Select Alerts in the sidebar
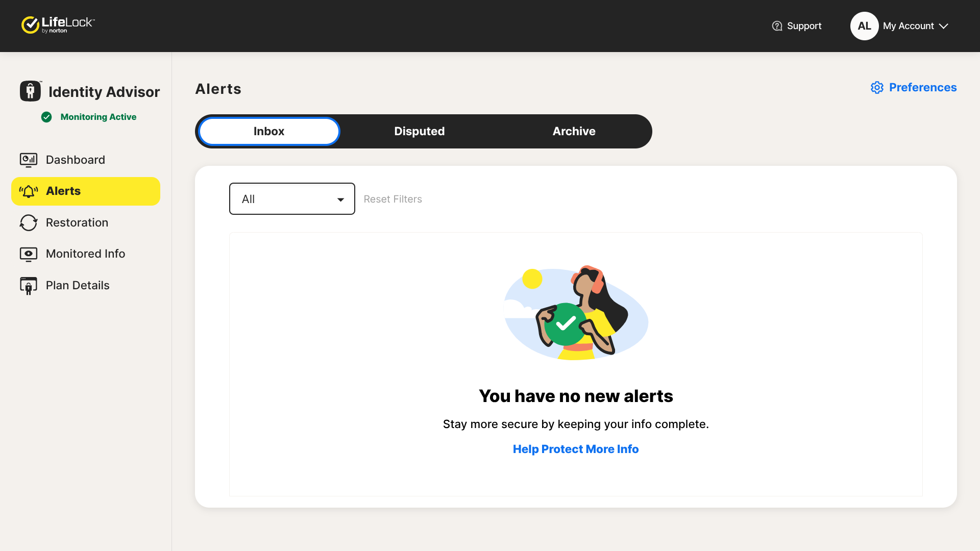Viewport: 980px width, 551px height. coord(86,191)
